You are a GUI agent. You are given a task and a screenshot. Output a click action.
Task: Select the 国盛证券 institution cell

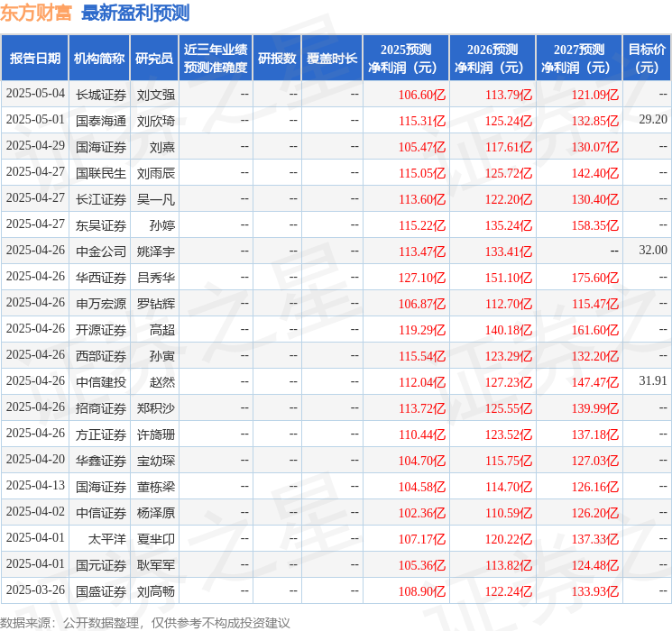(x=101, y=591)
